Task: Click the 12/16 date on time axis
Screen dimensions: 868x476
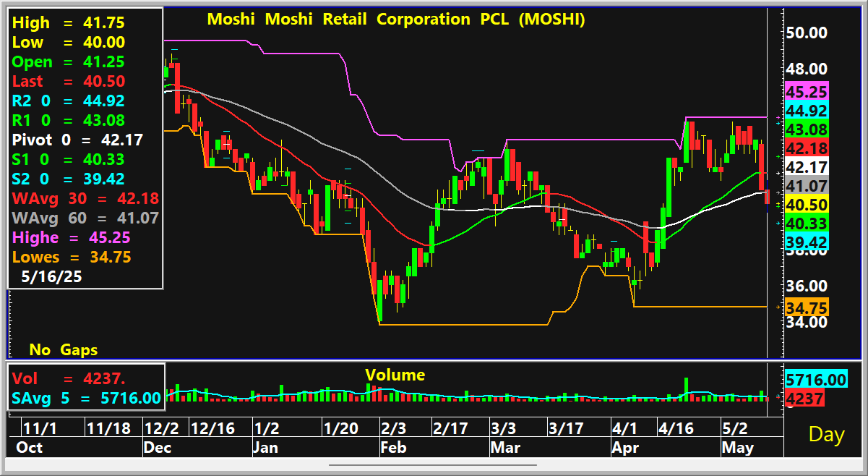Action: pos(213,428)
